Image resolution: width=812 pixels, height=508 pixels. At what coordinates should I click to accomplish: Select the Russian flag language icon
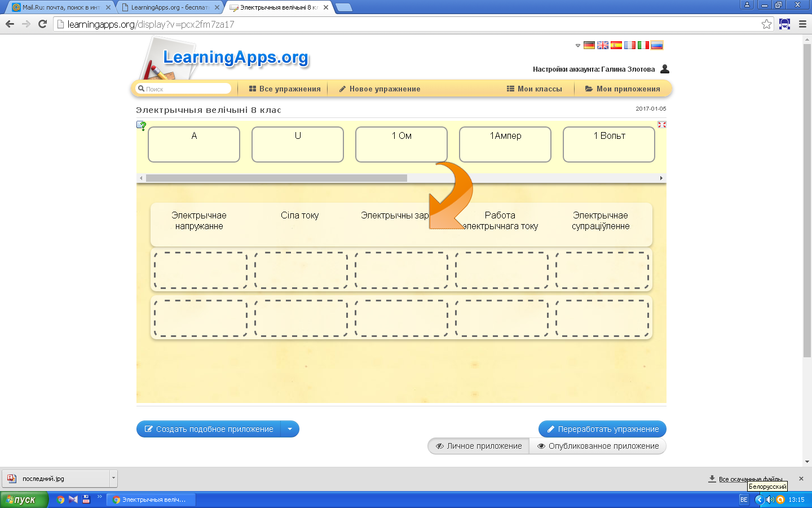click(657, 45)
